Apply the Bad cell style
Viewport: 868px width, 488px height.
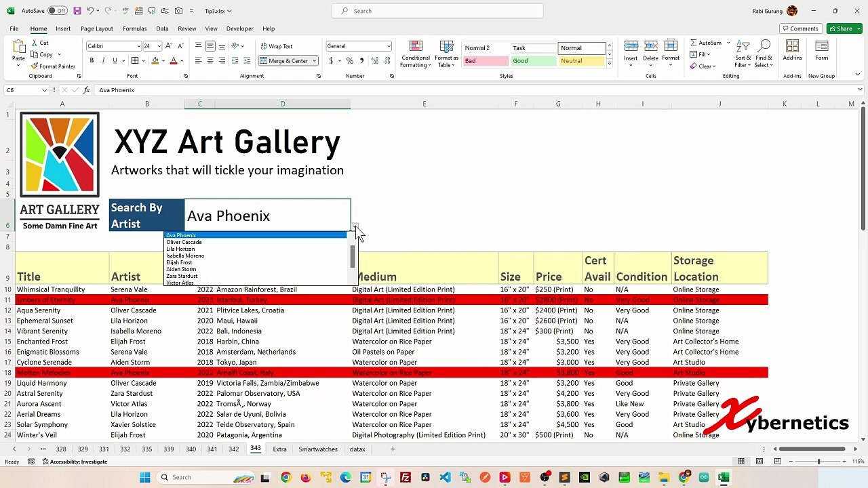pyautogui.click(x=486, y=61)
